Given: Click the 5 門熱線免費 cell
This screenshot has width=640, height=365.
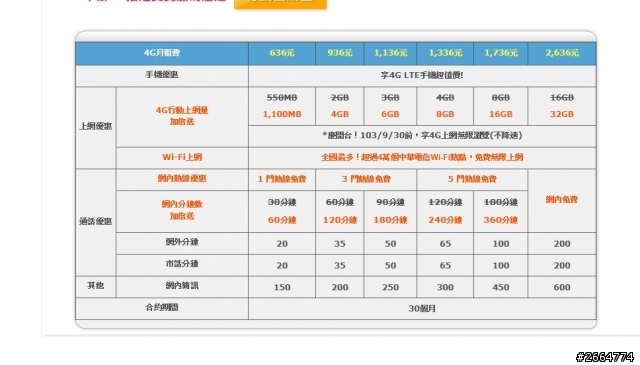Looking at the screenshot, I should pos(472,179).
